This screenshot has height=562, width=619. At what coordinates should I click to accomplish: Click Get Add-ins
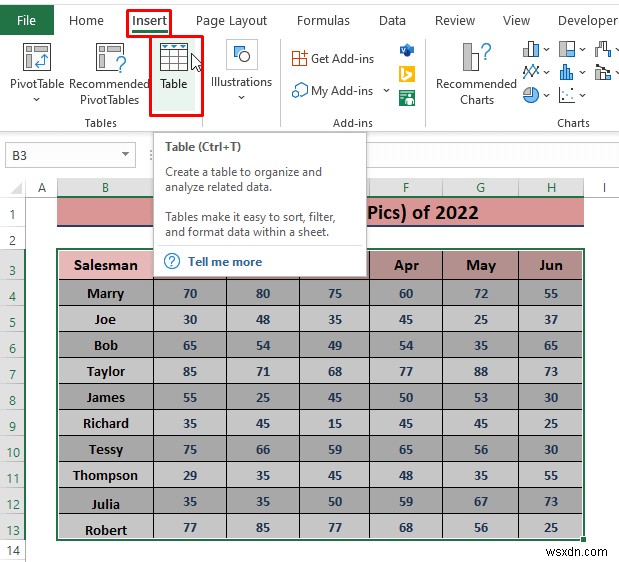point(333,58)
